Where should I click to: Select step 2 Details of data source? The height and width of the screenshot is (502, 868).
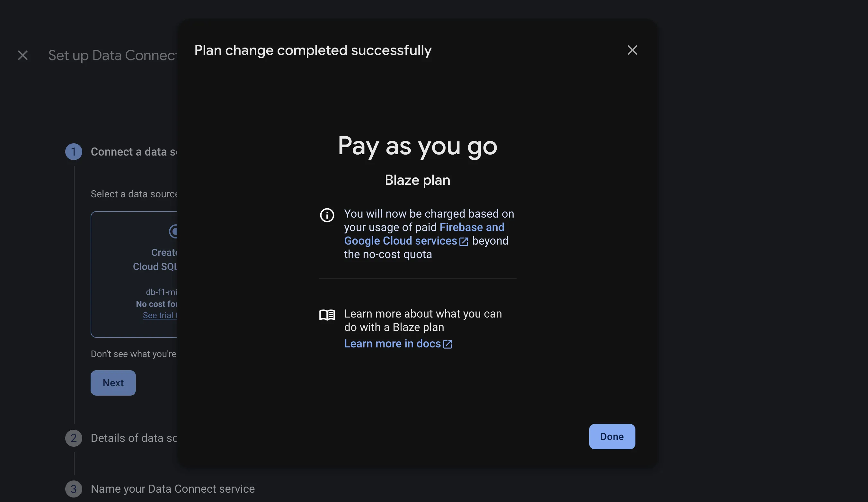point(121,438)
